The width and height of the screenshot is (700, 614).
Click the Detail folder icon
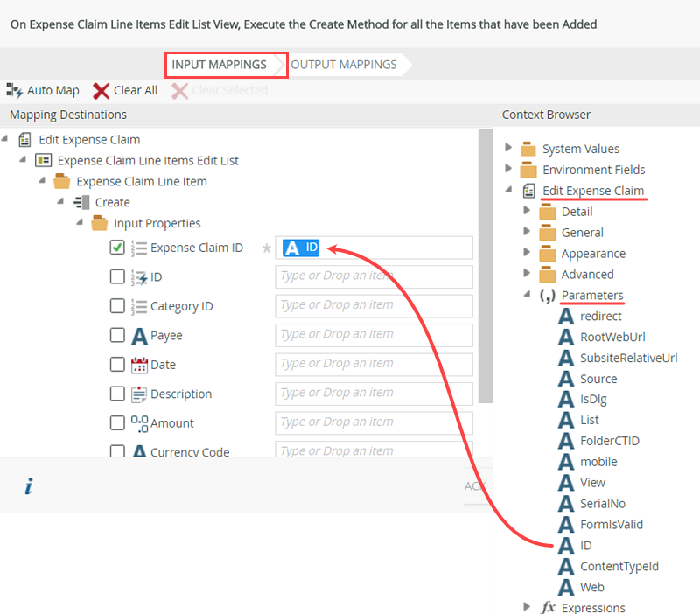click(548, 212)
